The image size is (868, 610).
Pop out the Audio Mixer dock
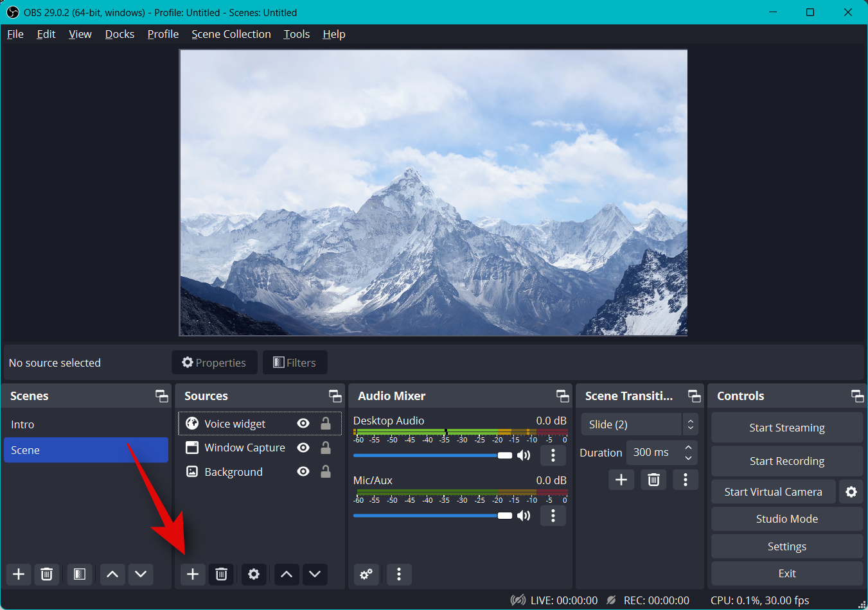[x=562, y=396]
